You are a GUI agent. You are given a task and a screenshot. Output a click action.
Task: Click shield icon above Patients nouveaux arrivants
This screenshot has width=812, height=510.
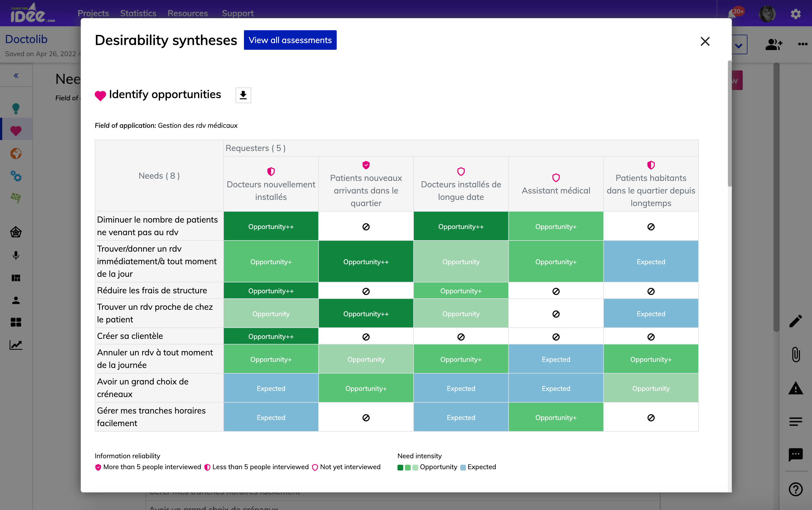(366, 165)
